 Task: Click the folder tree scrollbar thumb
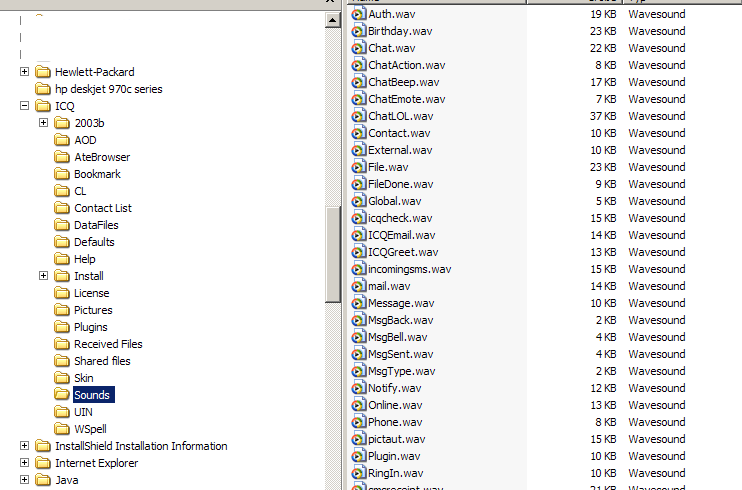point(333,254)
